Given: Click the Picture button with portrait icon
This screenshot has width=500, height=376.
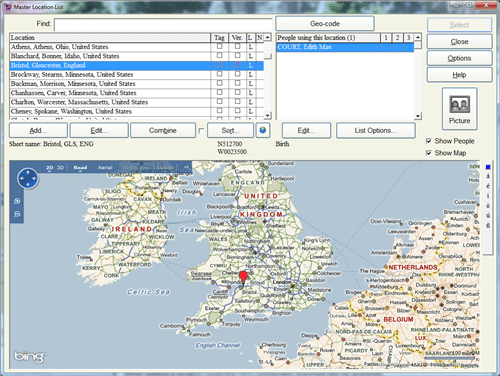Looking at the screenshot, I should coord(459,109).
